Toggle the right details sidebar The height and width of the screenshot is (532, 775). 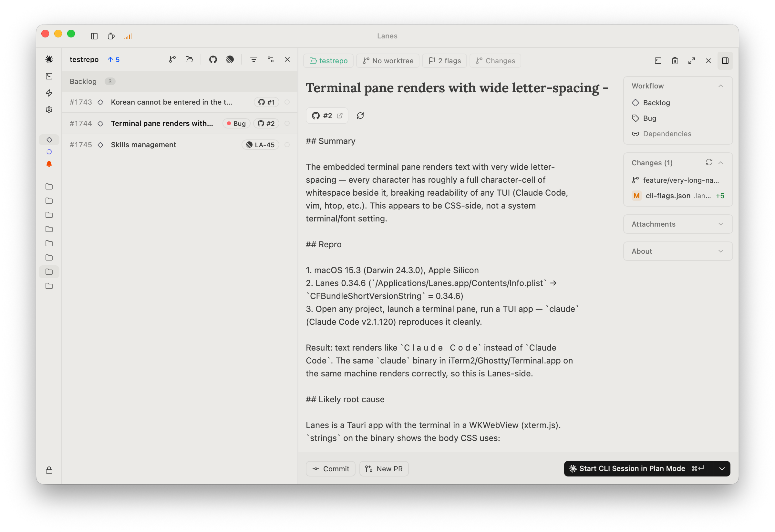pos(725,61)
